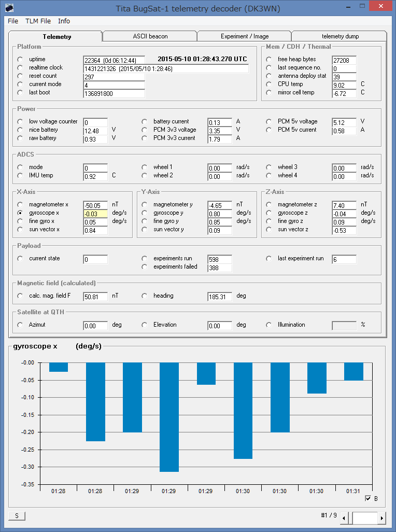Click the PCM 5v voltage value 5.12
This screenshot has width=396, height=532.
344,122
